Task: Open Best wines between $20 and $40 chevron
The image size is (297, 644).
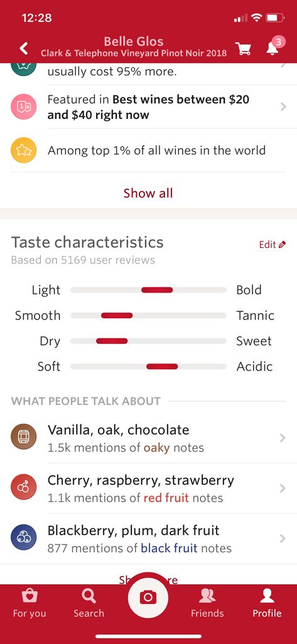Action: (x=283, y=107)
